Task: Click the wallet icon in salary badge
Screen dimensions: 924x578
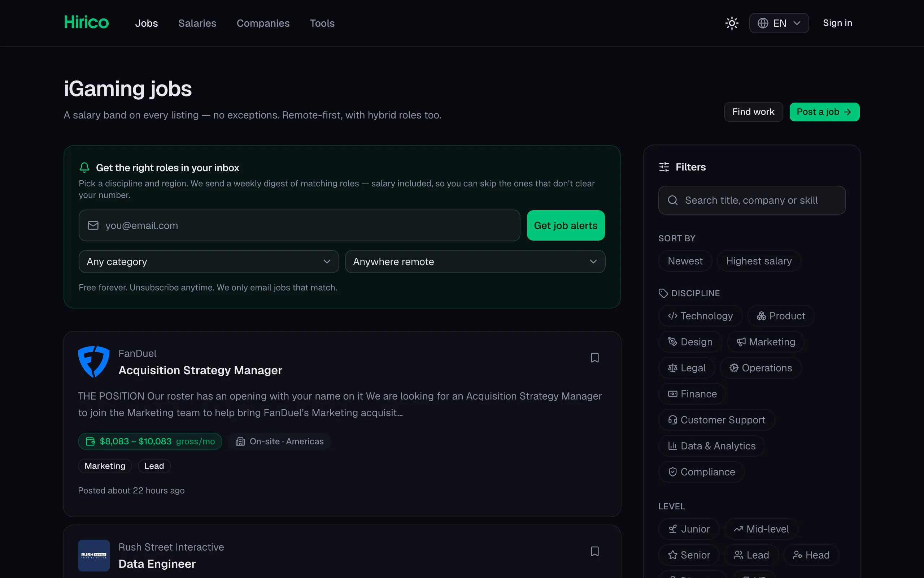Action: (90, 441)
